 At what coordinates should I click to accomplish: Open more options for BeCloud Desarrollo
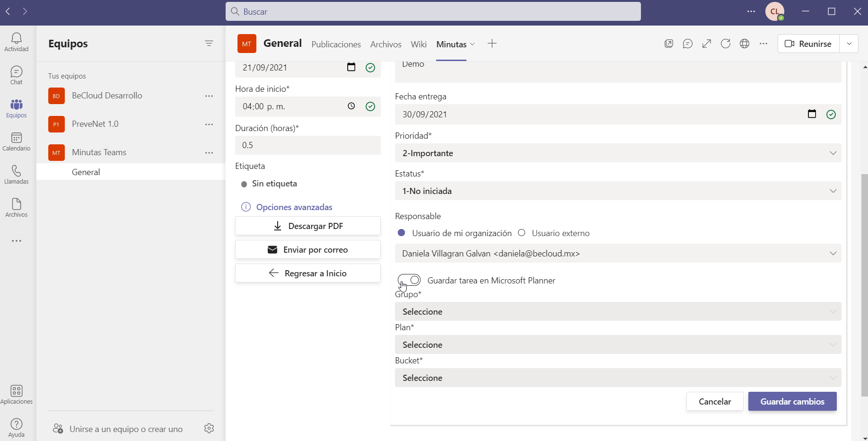click(x=209, y=96)
